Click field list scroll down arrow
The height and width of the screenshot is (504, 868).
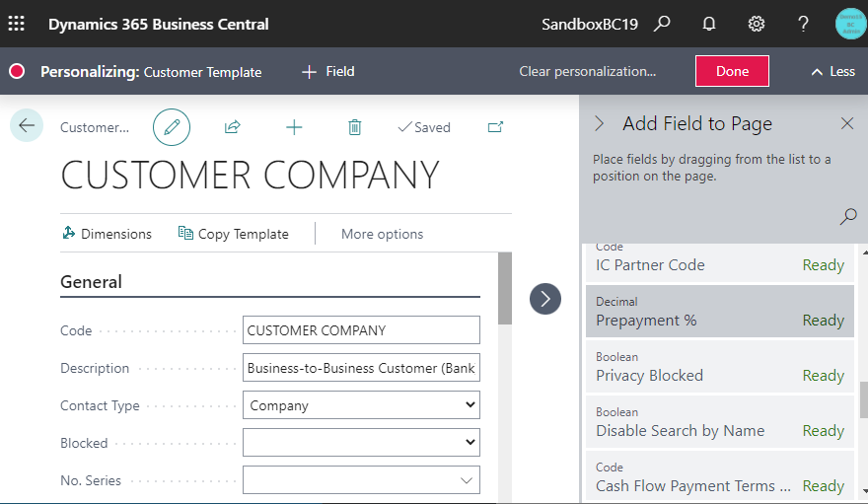click(865, 491)
